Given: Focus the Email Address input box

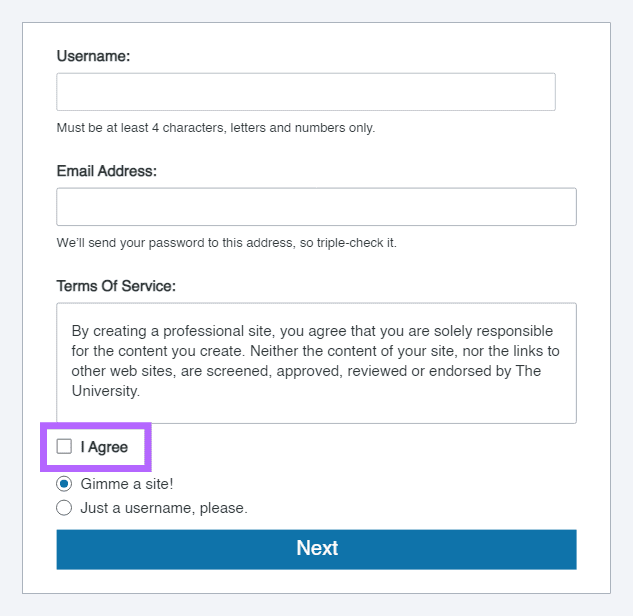Looking at the screenshot, I should (x=316, y=207).
